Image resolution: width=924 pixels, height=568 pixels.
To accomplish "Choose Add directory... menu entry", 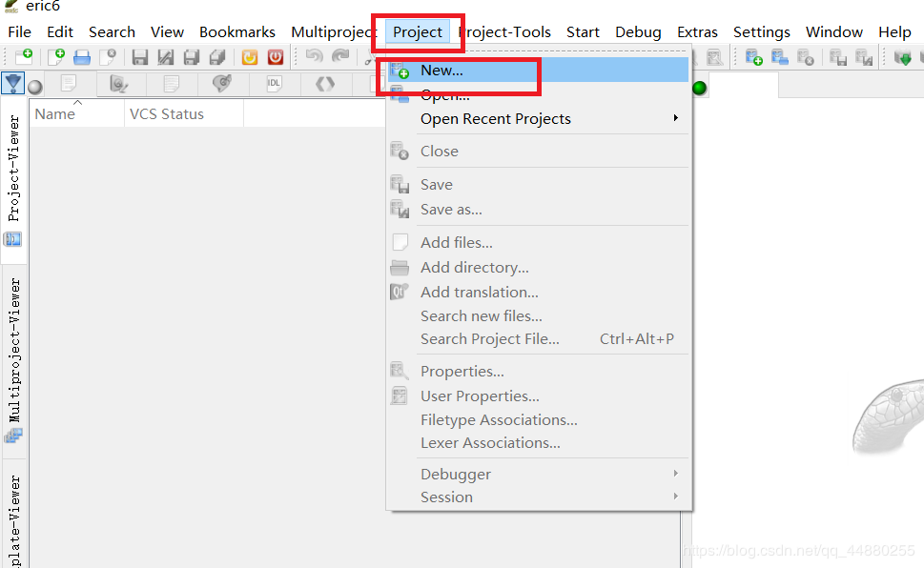I will 538,268.
